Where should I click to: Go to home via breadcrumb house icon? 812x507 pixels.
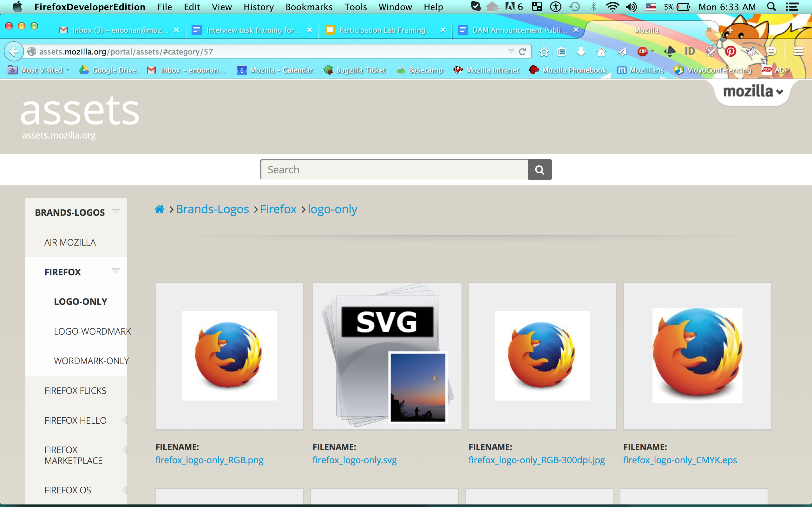tap(159, 209)
